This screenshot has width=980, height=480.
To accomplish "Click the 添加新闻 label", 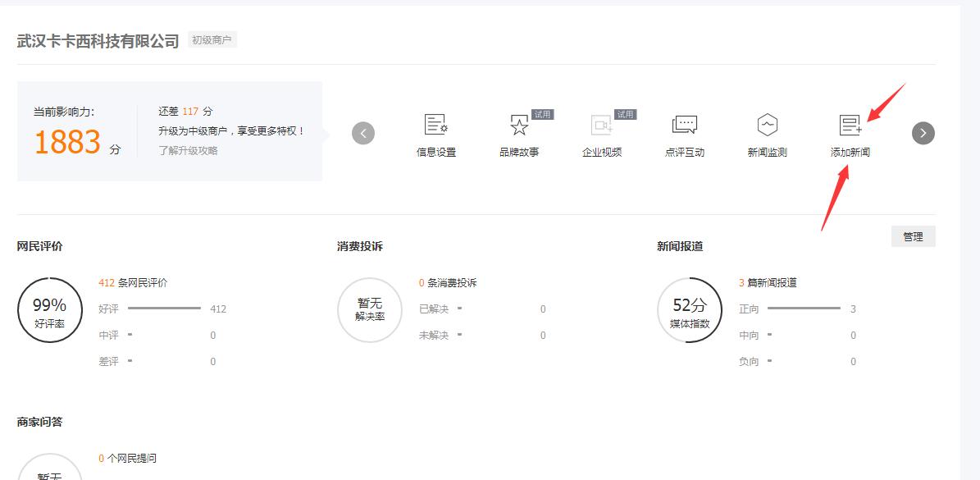I will point(850,153).
